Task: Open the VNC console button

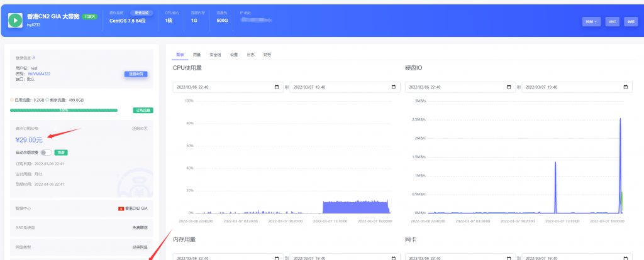Action: point(613,22)
